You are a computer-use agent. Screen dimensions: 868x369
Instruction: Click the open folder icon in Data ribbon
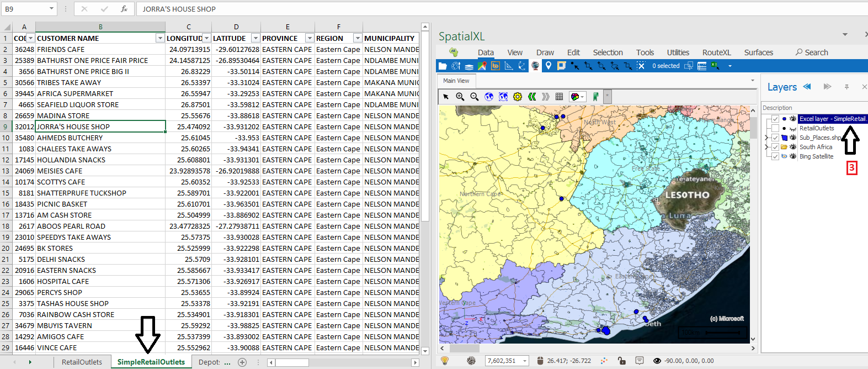coord(443,66)
